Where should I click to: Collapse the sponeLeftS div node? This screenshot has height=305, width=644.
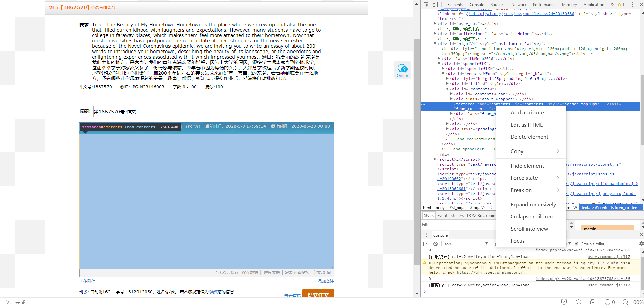439,64
